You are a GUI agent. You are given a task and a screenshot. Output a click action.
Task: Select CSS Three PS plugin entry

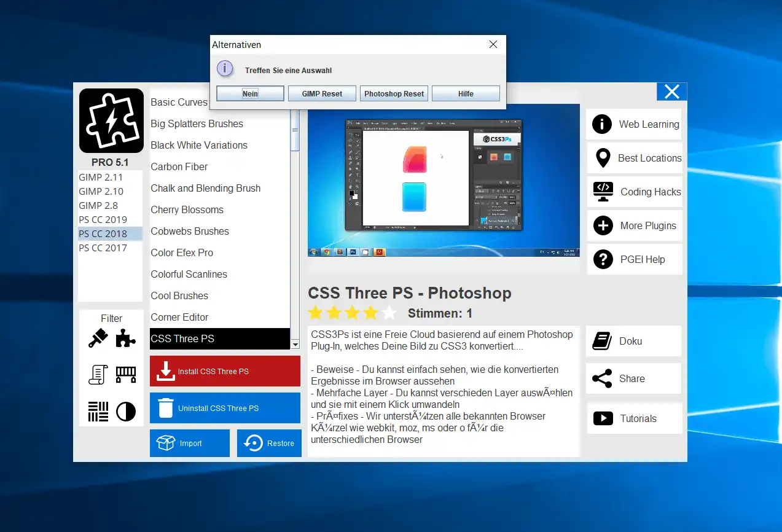point(219,338)
